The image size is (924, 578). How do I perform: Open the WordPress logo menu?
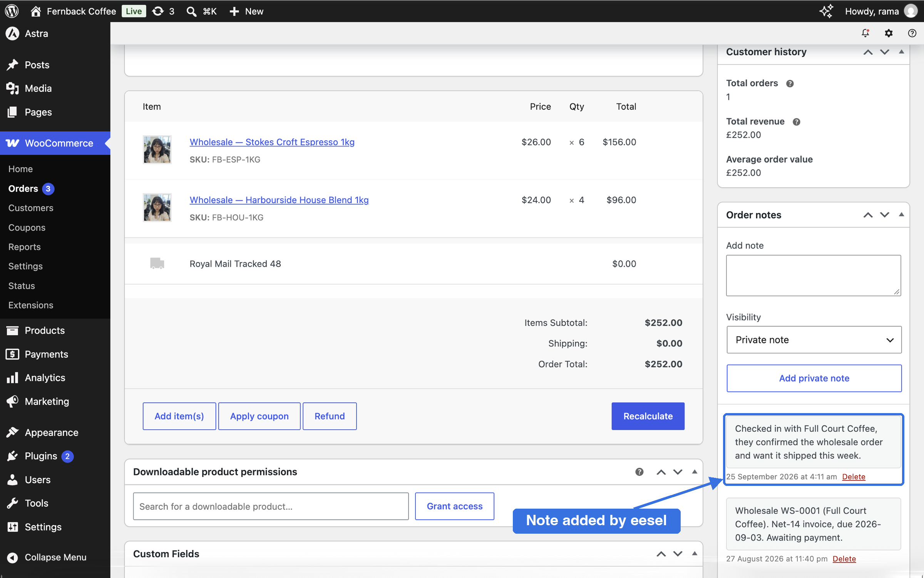tap(12, 11)
